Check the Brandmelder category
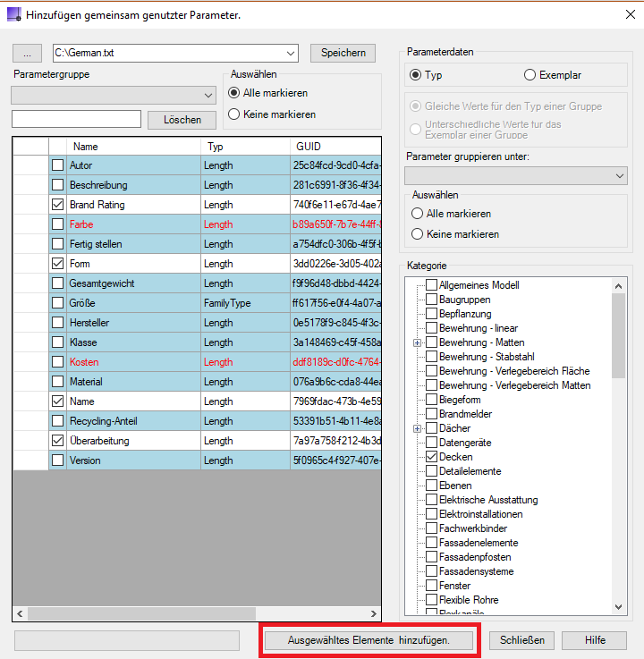The height and width of the screenshot is (659, 644). (431, 414)
